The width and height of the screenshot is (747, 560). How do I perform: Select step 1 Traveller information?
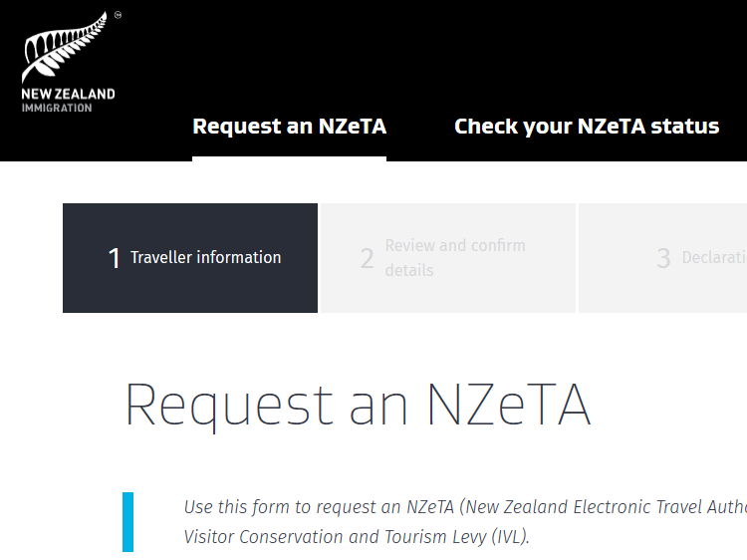pos(190,258)
